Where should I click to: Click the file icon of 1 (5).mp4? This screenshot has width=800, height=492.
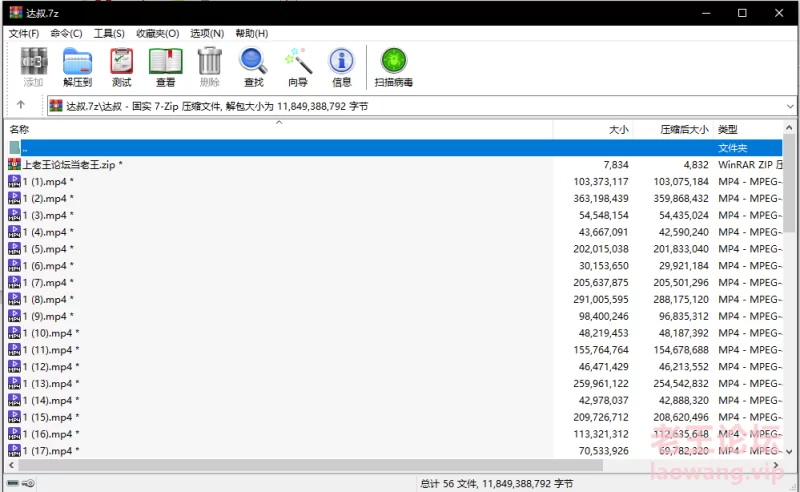click(x=14, y=249)
